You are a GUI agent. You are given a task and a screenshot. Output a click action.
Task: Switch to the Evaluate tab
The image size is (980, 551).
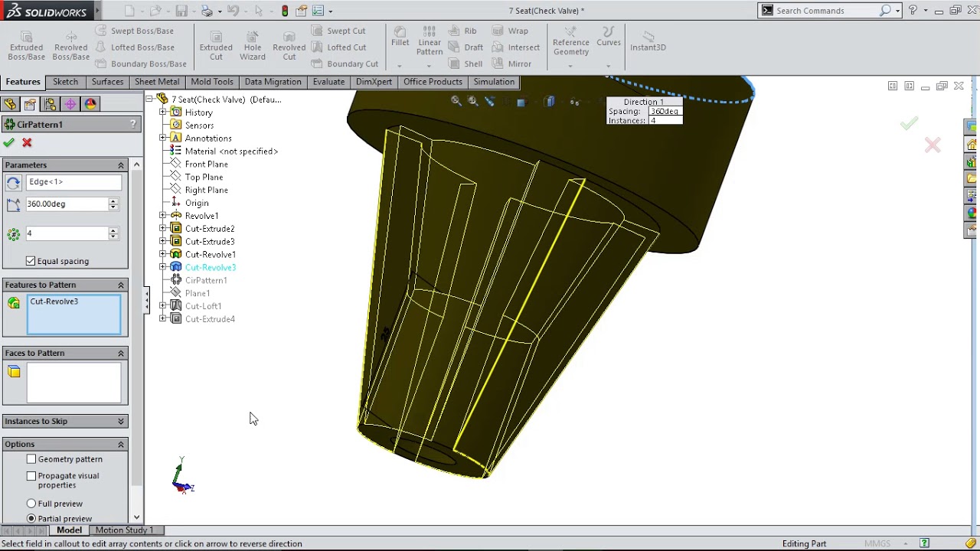[x=328, y=82]
